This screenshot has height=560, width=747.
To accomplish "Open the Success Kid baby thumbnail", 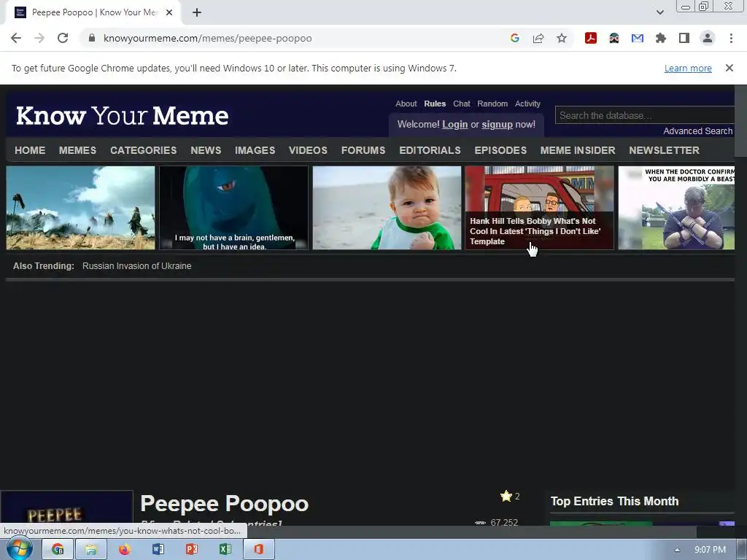I will 387,208.
